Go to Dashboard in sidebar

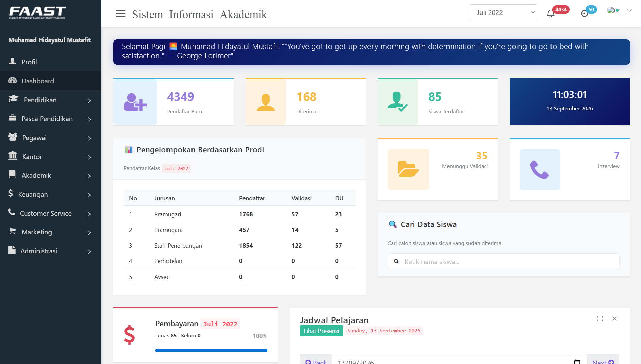(x=51, y=81)
